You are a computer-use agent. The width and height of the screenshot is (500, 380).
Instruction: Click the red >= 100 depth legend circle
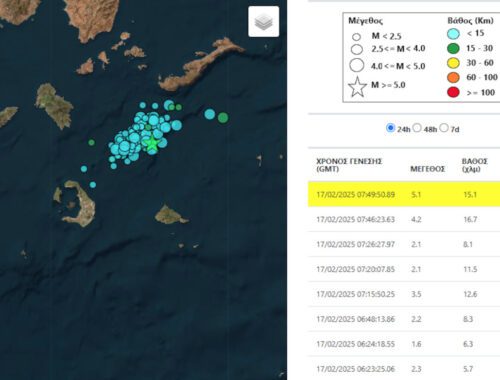click(453, 92)
